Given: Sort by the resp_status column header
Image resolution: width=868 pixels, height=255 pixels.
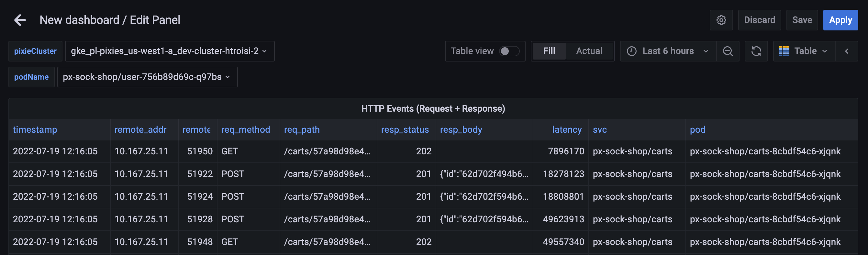Looking at the screenshot, I should point(405,130).
